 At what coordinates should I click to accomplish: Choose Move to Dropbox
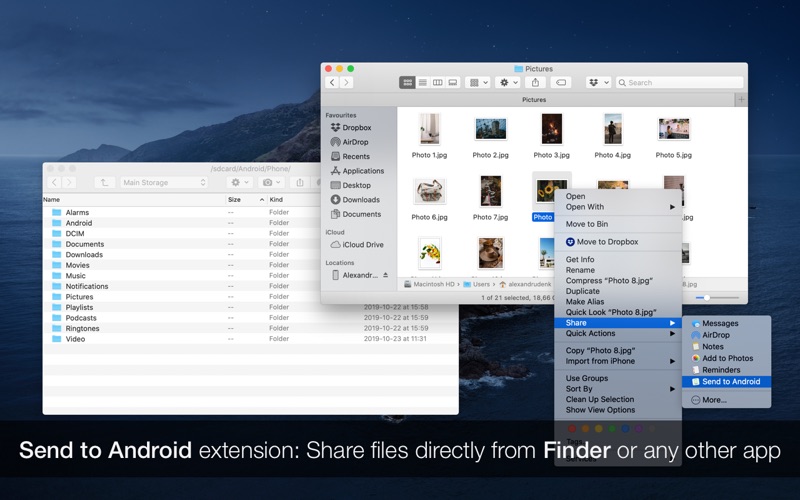618,242
